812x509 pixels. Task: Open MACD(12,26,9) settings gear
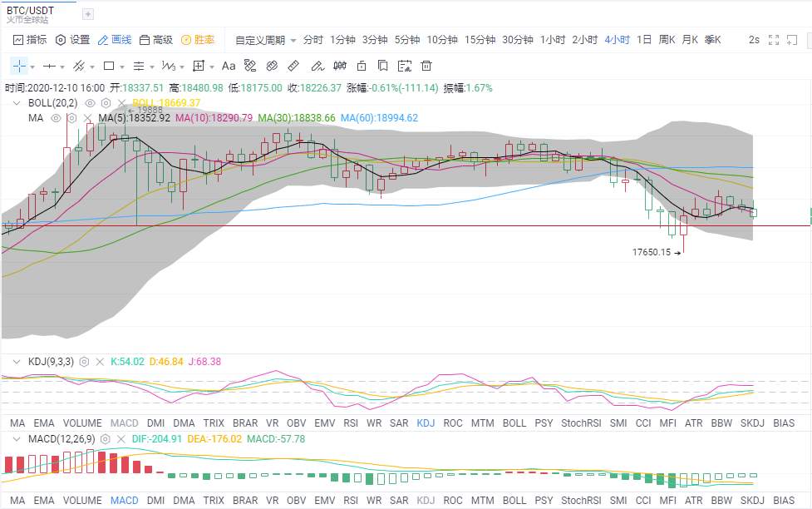[x=105, y=439]
